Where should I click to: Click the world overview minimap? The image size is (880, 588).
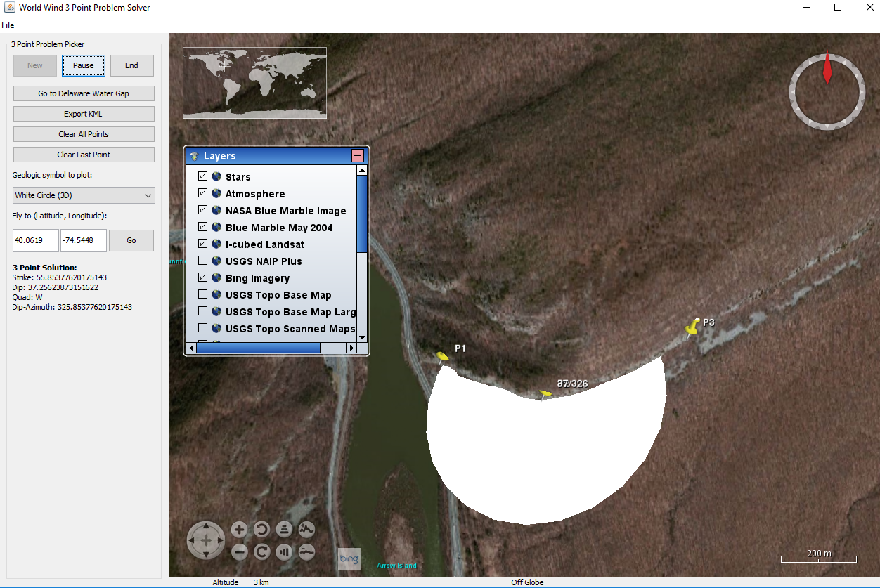tap(254, 82)
